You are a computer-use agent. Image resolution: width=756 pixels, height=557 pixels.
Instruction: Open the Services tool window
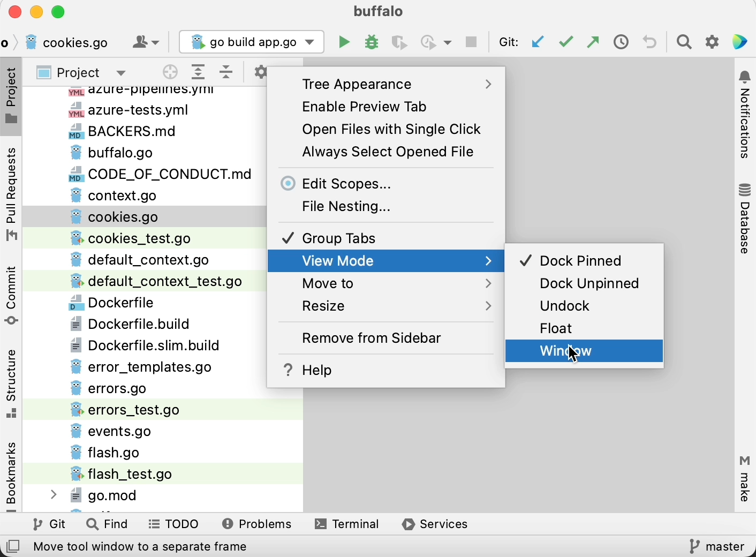coord(436,525)
